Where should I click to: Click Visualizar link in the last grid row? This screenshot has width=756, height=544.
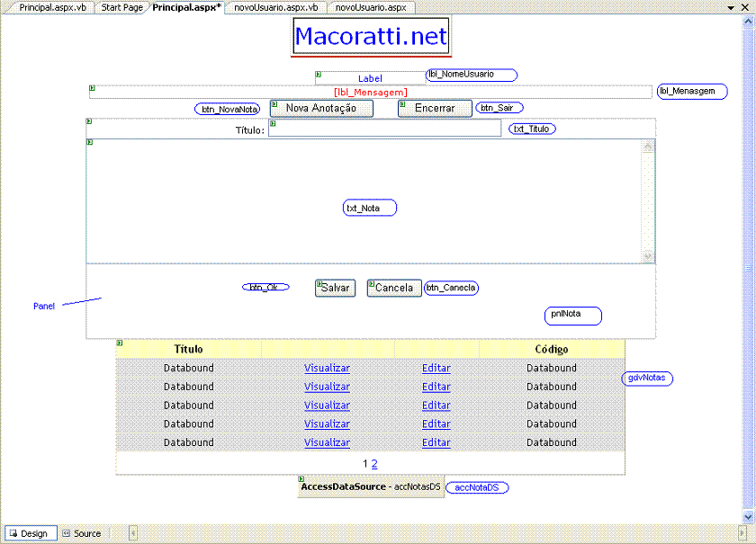(x=327, y=442)
